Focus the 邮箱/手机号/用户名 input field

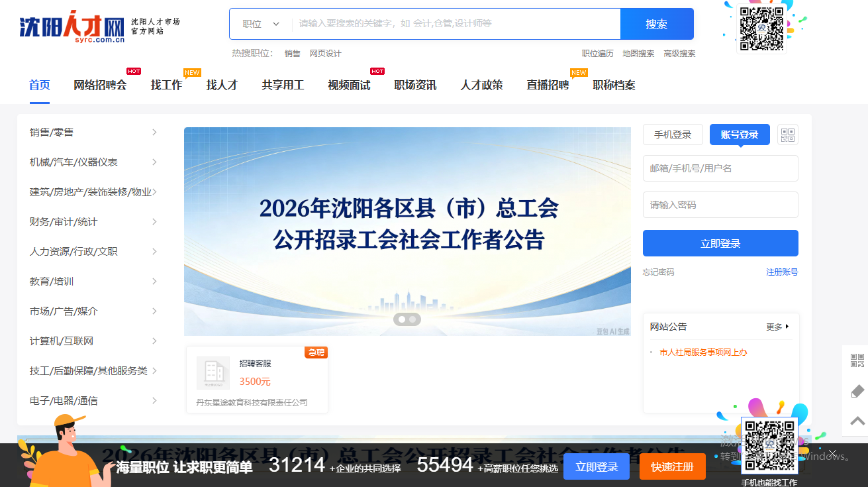(x=720, y=168)
